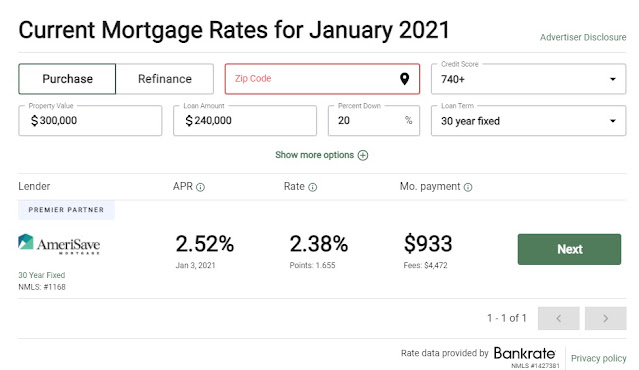Click the green Next button
The image size is (639, 370).
569,249
